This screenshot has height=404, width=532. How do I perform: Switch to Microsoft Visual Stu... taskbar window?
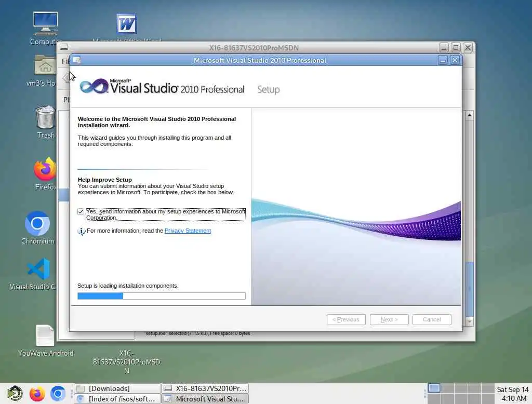tap(205, 399)
